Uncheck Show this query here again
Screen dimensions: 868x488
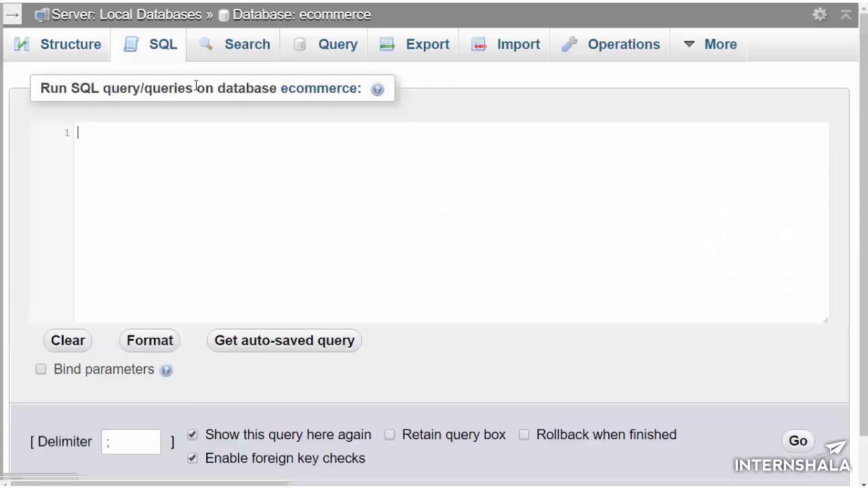coord(193,434)
